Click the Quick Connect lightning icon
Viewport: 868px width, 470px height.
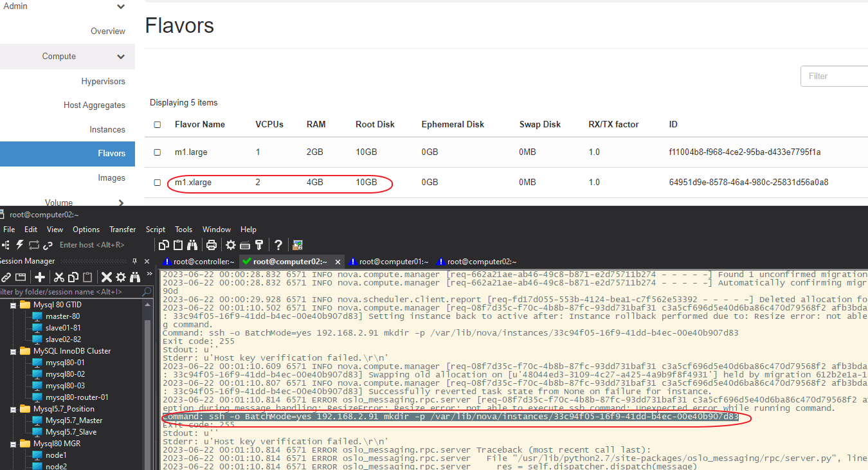point(19,245)
